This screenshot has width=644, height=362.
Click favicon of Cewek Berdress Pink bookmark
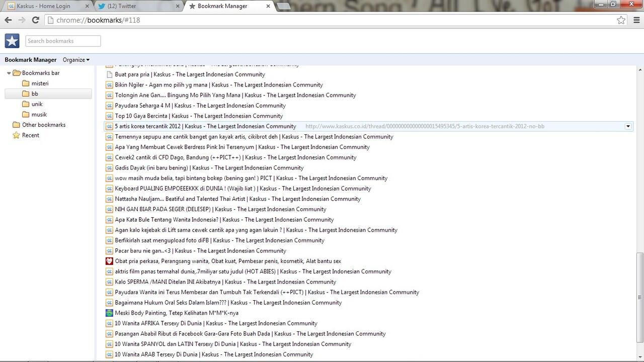pyautogui.click(x=109, y=147)
